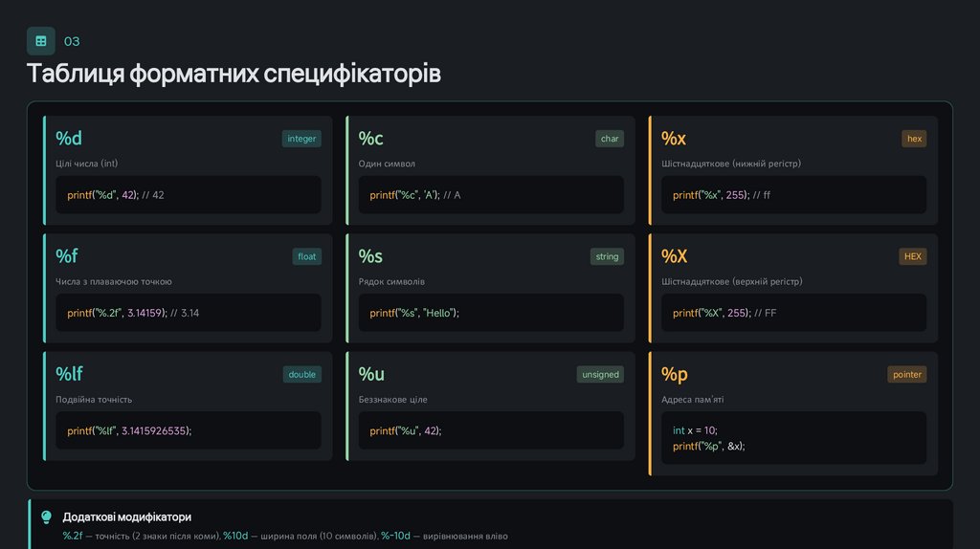Click the %lf specifier heading
This screenshot has width=980, height=549.
(69, 373)
